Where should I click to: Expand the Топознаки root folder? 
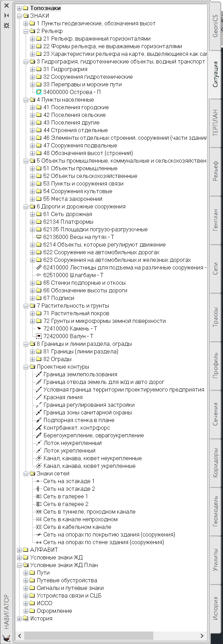[19, 8]
